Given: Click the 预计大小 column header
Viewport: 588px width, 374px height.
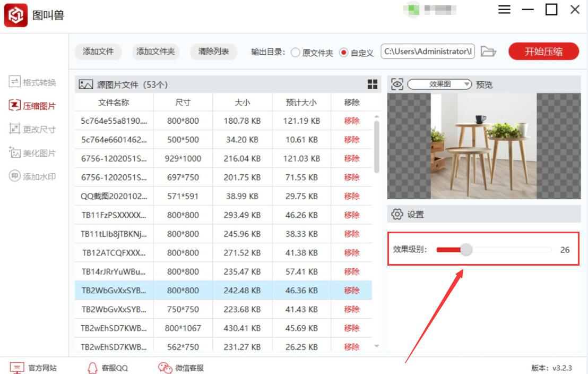Looking at the screenshot, I should 301,103.
